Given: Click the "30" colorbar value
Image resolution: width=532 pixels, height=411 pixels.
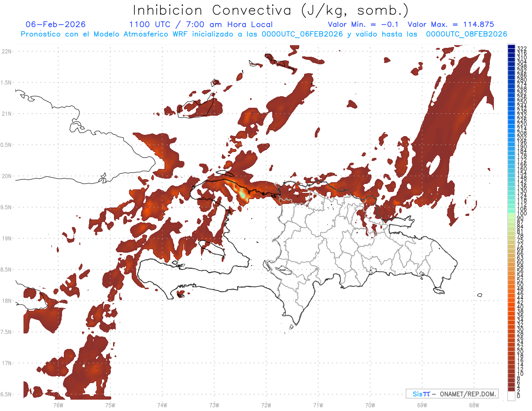Looking at the screenshot, I should [x=520, y=329].
